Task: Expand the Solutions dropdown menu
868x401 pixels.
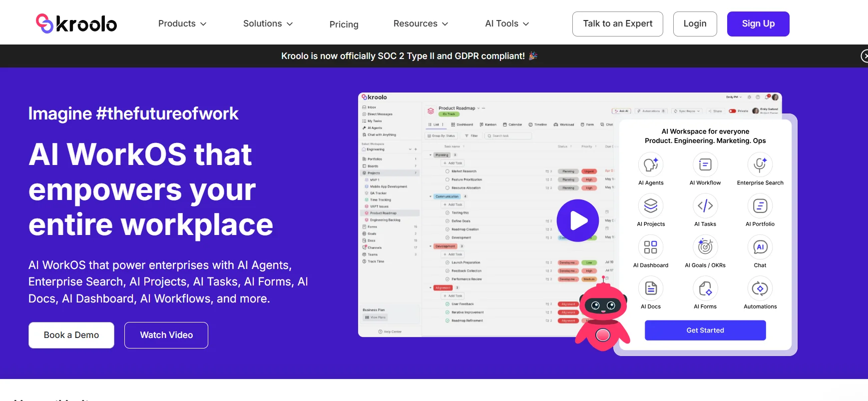Action: (268, 23)
